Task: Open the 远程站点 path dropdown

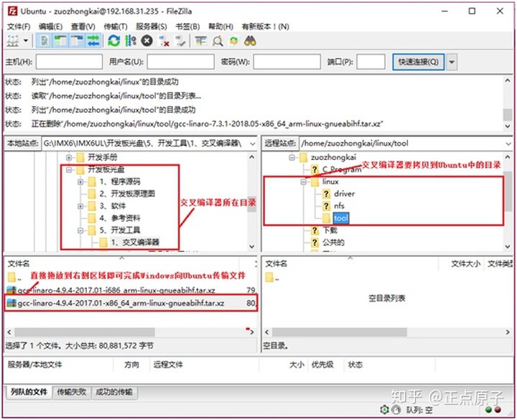Action: click(508, 144)
